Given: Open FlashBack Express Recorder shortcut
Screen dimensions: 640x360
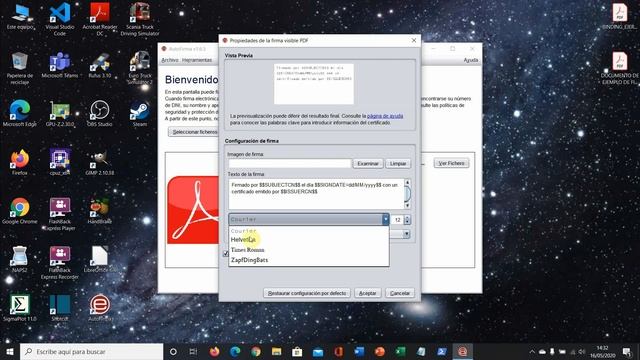Looking at the screenshot, I should point(60,262).
